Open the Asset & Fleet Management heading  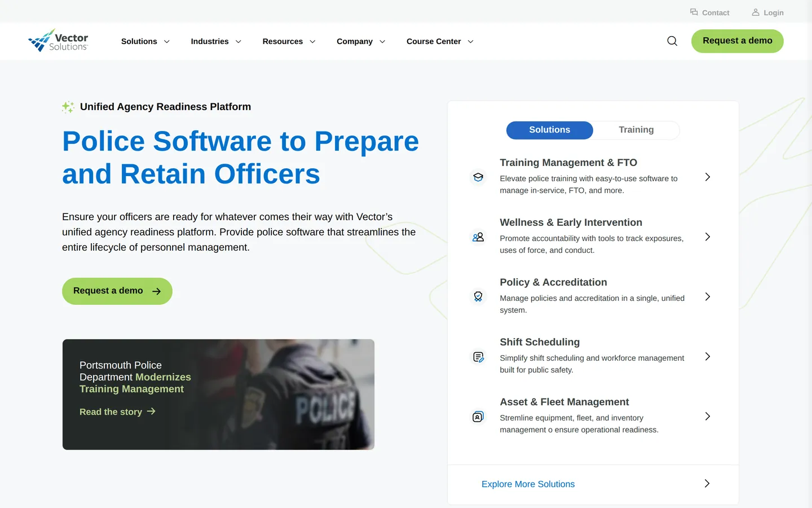[564, 402]
